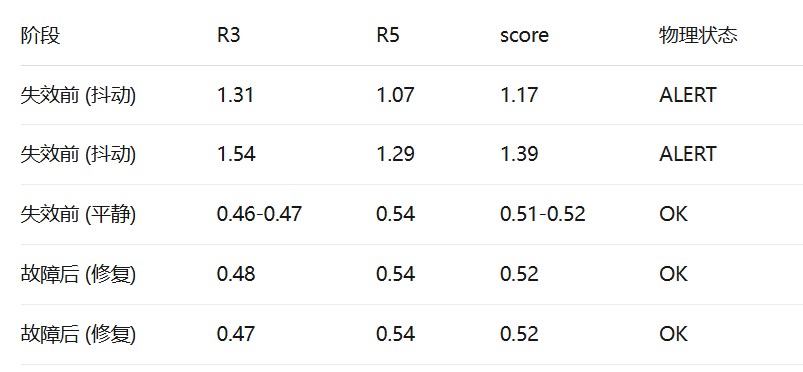This screenshot has height=372, width=803.
Task: Click the R5 column header
Action: click(x=388, y=35)
